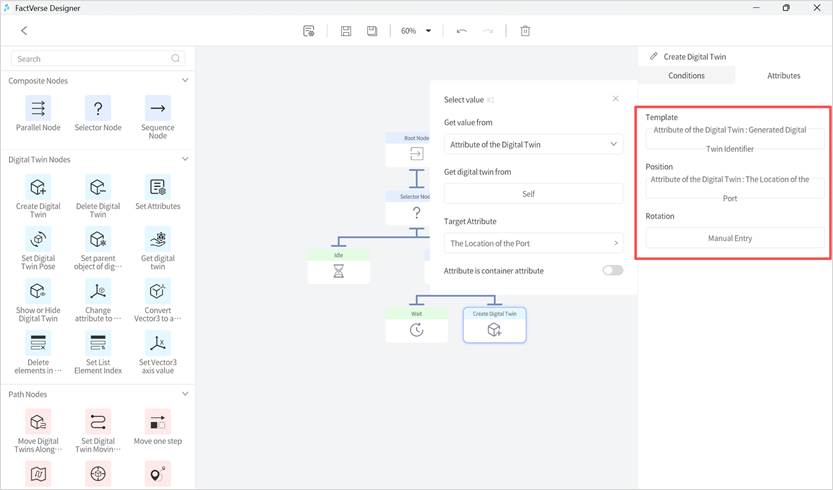Pick the Show or Hide Digital Twin icon

point(38,291)
